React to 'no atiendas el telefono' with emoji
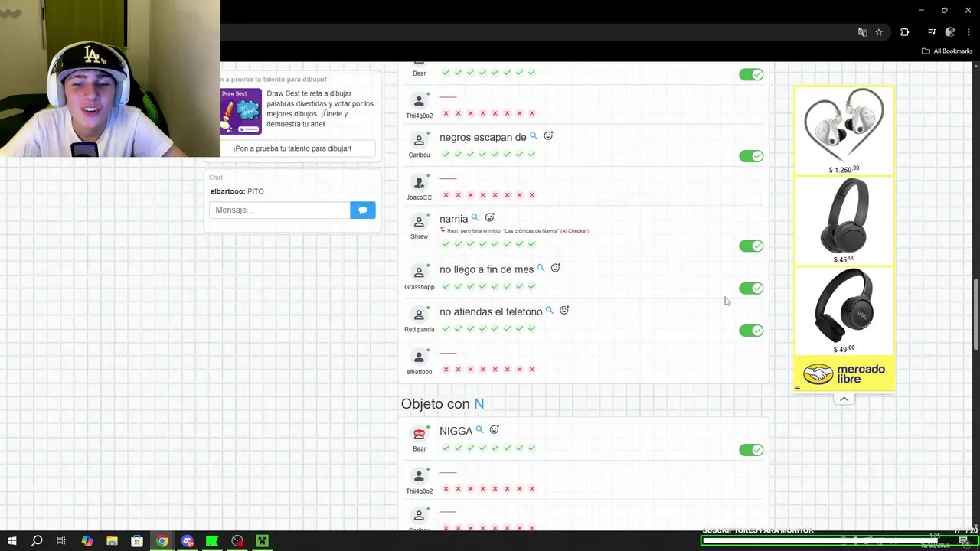The width and height of the screenshot is (980, 551). tap(564, 310)
